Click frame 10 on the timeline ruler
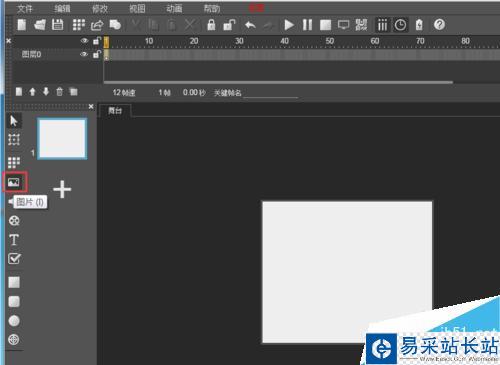Screen dimensions: 500x365 click(149, 41)
